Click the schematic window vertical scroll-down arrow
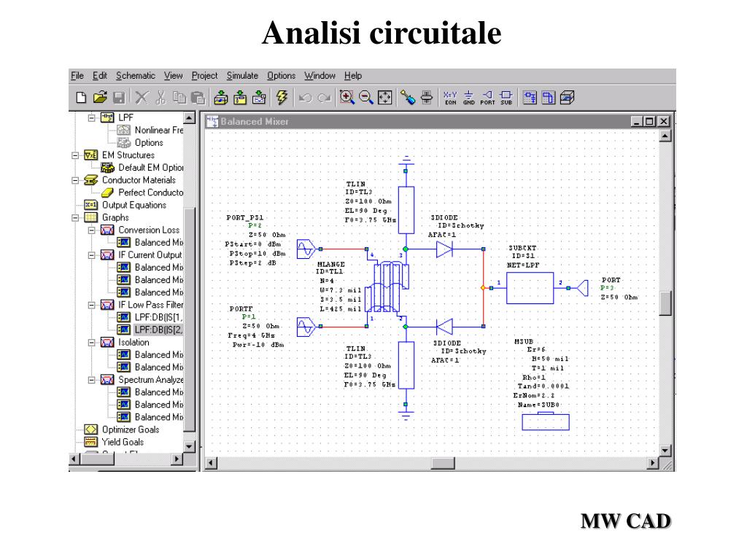Image resolution: width=747 pixels, height=560 pixels. (665, 451)
